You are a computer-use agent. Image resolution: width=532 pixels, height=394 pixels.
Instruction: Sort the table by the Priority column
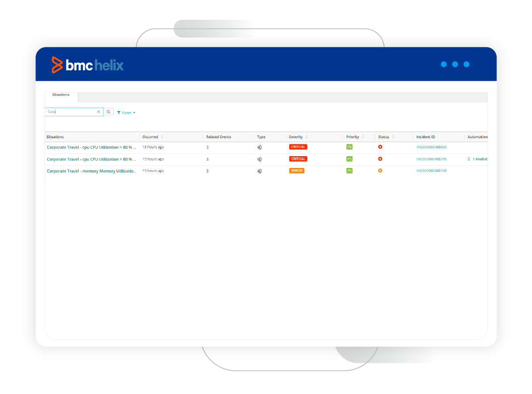point(363,137)
